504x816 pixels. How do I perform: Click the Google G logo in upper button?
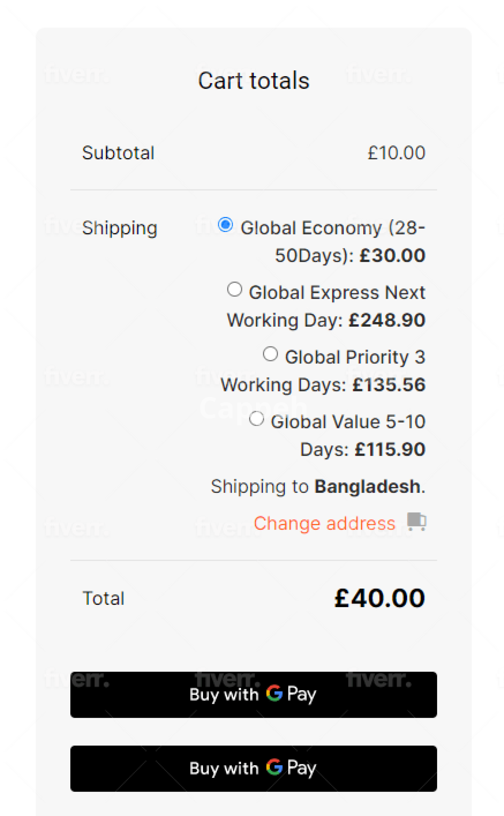click(x=274, y=694)
